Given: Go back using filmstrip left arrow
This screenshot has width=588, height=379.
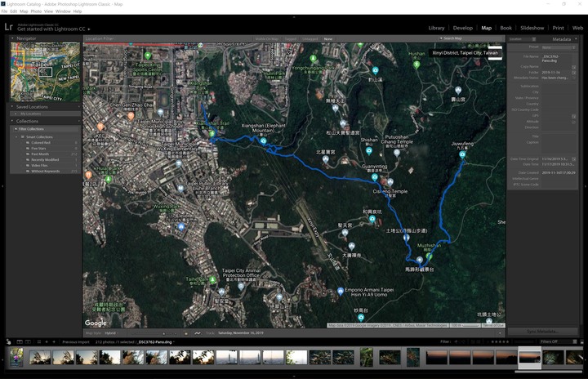Looking at the screenshot, I should [47, 342].
